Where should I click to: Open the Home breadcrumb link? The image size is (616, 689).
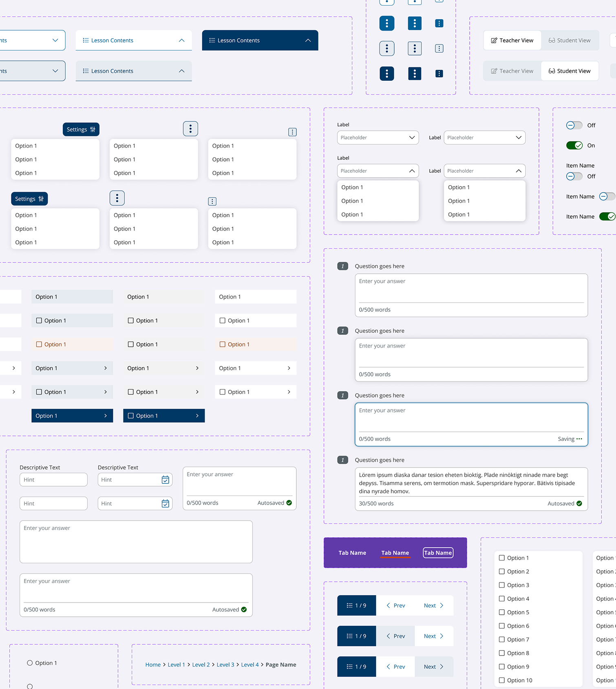(x=153, y=665)
